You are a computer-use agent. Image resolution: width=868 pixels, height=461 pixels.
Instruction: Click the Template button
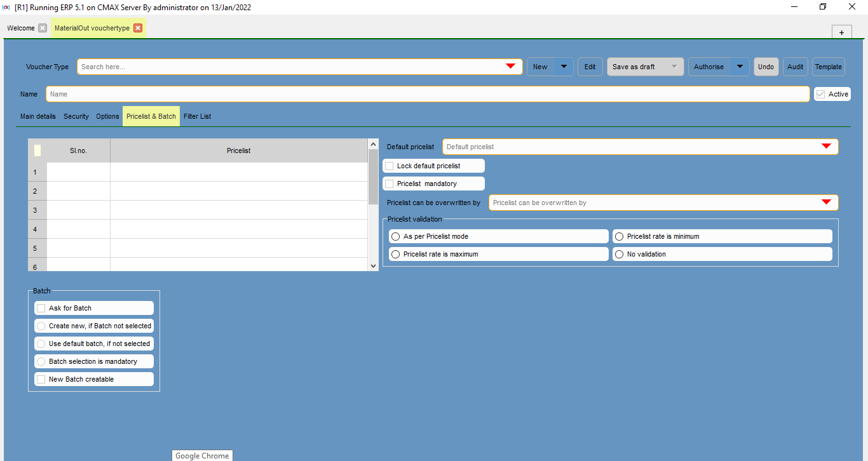(x=829, y=67)
